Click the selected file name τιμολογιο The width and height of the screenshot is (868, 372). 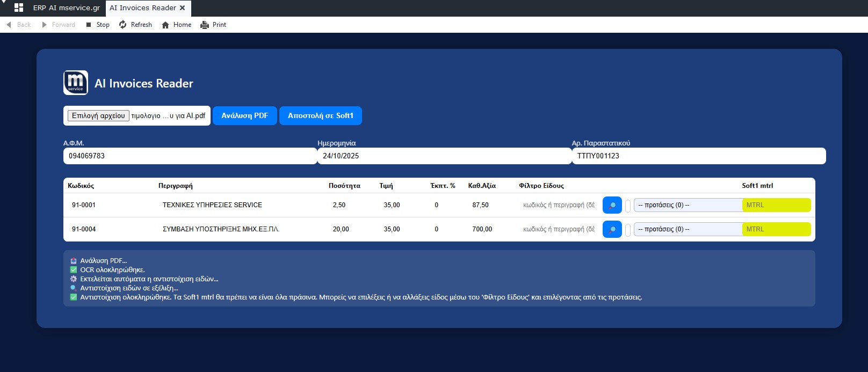168,115
